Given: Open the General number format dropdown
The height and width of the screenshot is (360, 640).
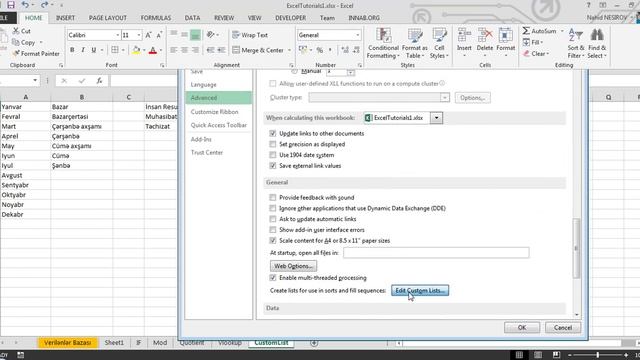Looking at the screenshot, I should pyautogui.click(x=358, y=35).
